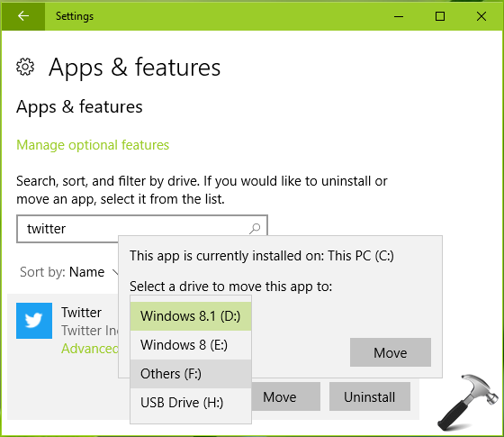Click the search magnifier icon in the search box

(x=256, y=229)
